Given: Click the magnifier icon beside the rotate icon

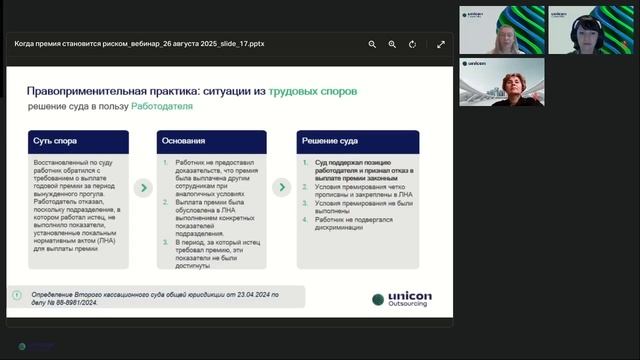Looking at the screenshot, I should coord(392,44).
